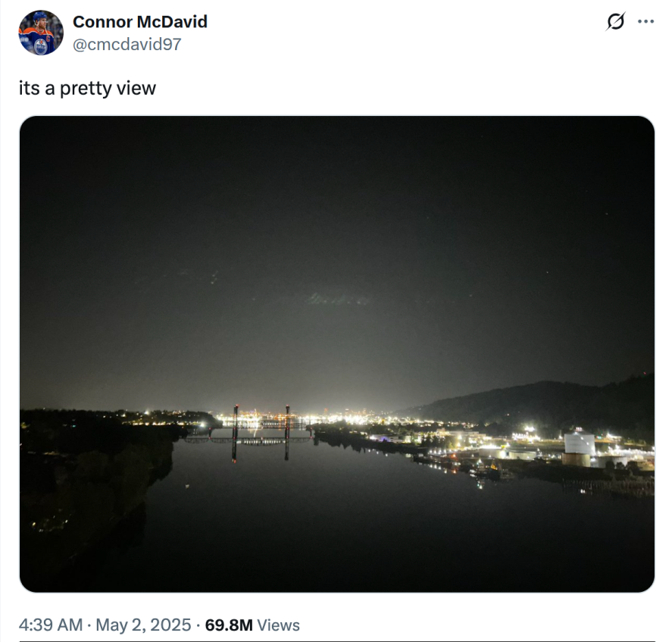View the 69.8M Views analytics
This screenshot has width=672, height=642.
(252, 625)
